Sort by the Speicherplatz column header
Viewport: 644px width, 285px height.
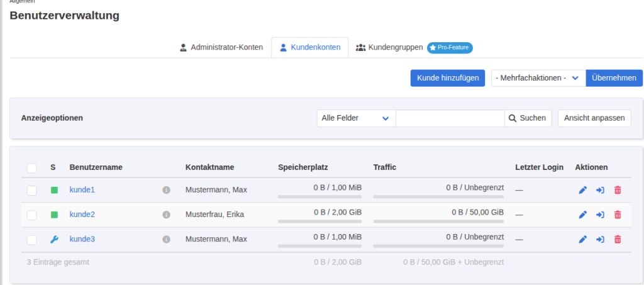pos(303,167)
